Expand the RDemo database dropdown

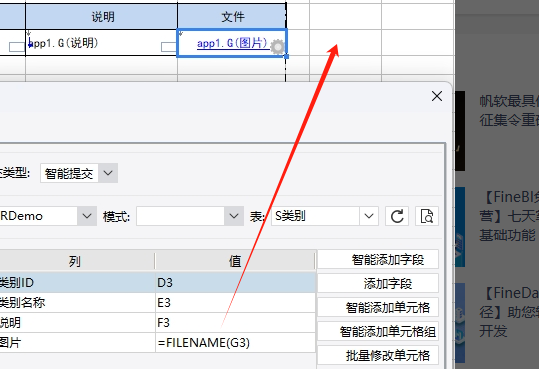click(x=87, y=216)
